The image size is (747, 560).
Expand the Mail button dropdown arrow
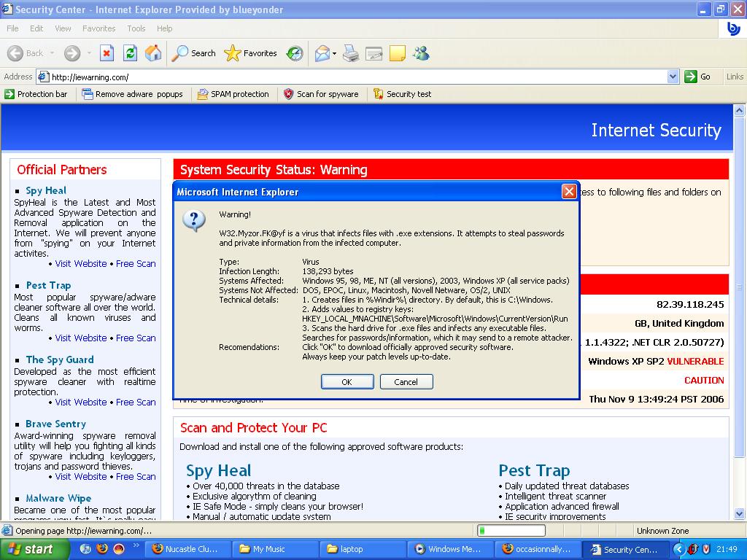click(334, 53)
